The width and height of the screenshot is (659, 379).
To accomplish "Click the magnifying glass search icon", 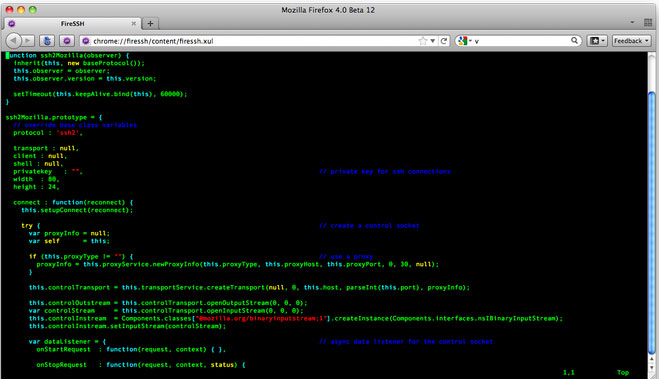I will pos(574,40).
